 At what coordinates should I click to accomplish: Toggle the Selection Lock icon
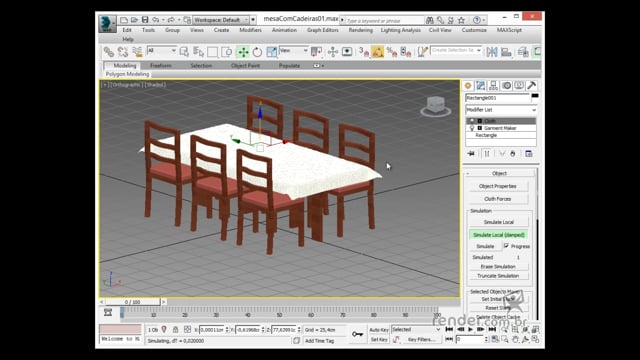[x=176, y=329]
